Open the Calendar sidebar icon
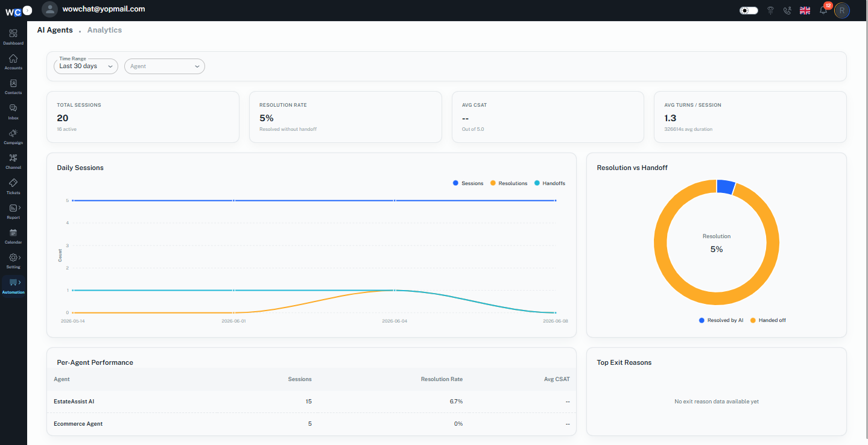 (x=13, y=233)
